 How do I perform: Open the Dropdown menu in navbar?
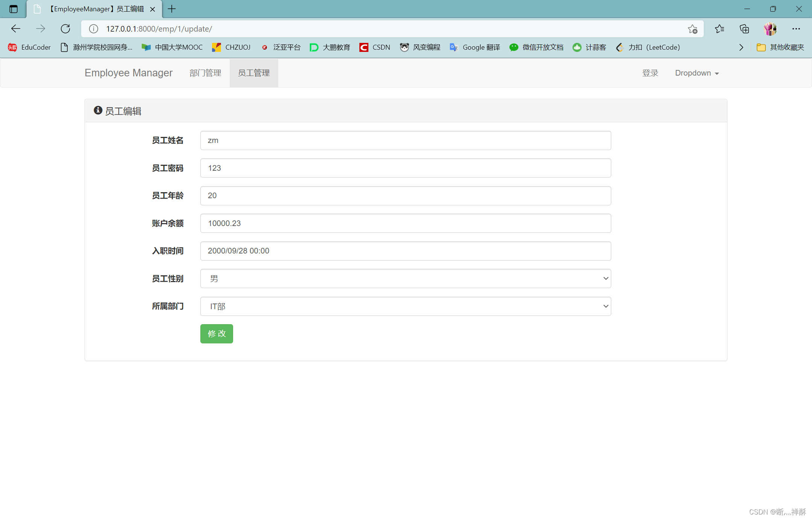697,73
